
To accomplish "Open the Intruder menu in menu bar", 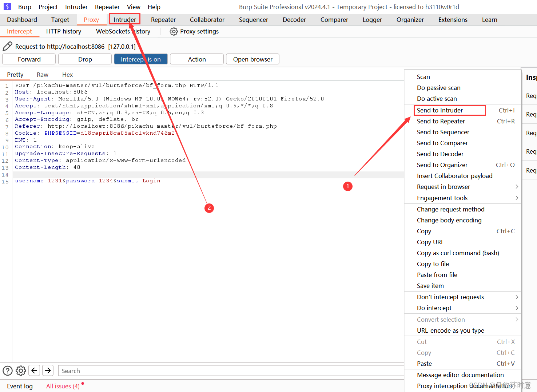I will tap(76, 7).
